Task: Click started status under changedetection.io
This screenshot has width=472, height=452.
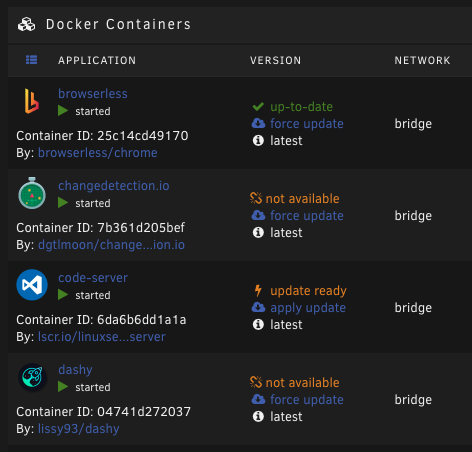Action: (x=93, y=203)
